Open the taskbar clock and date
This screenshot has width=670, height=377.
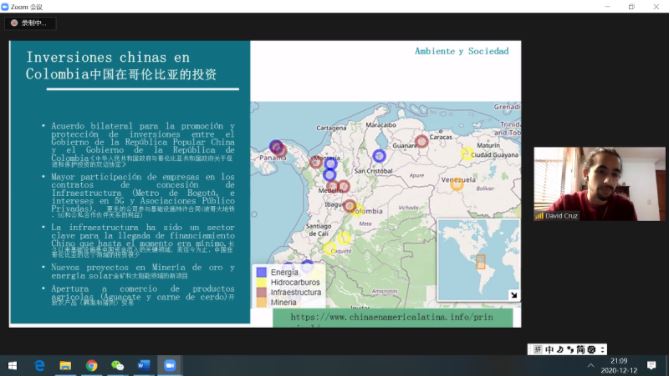click(619, 365)
